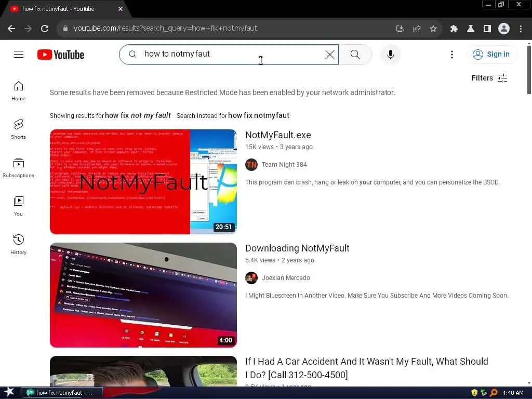Click the install app icon in address bar
The image size is (532, 399).
(x=400, y=29)
